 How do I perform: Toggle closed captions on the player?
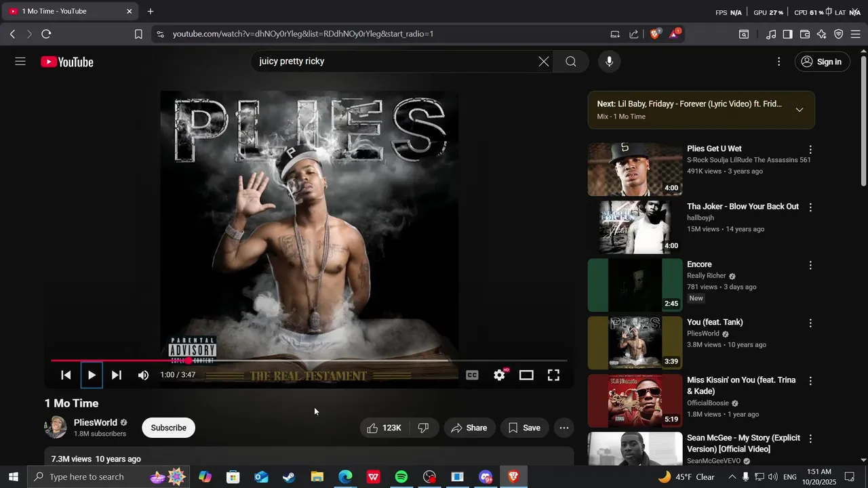point(472,375)
